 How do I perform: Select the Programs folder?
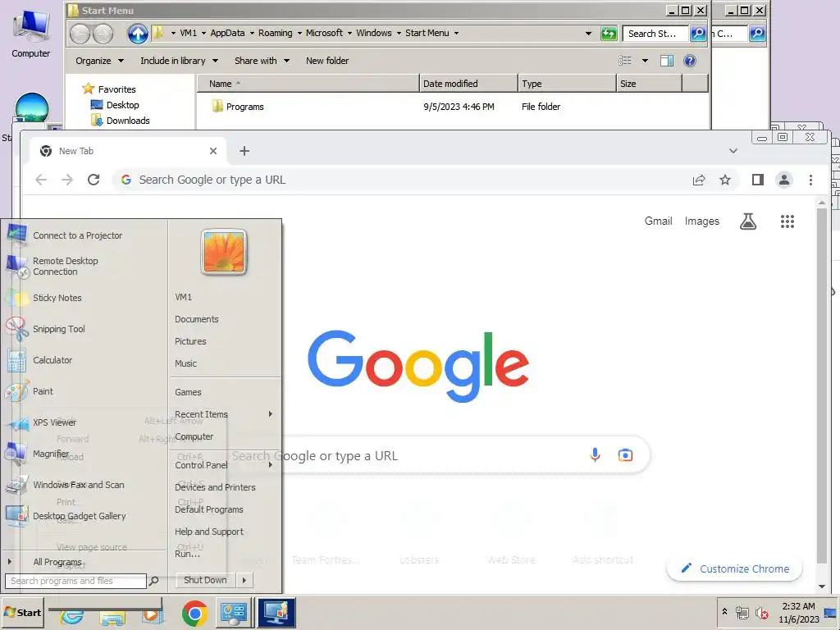point(244,107)
